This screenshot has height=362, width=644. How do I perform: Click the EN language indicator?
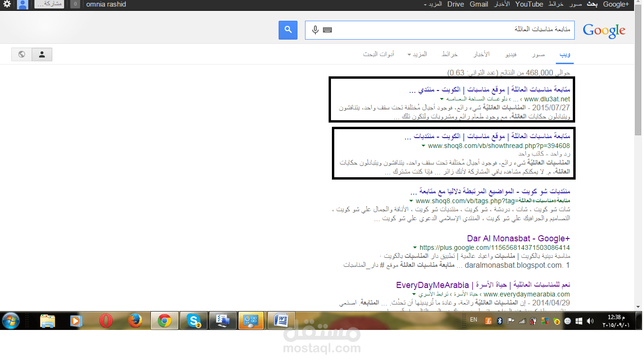tap(473, 320)
